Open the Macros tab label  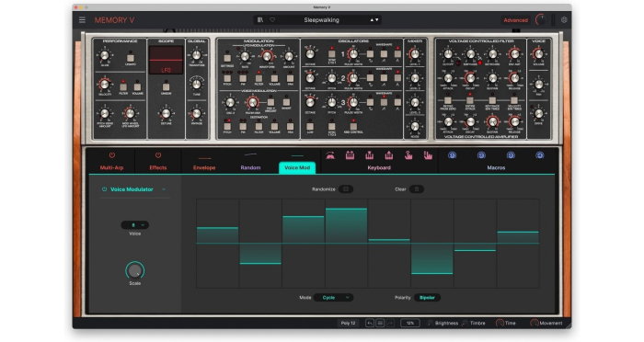pyautogui.click(x=496, y=167)
